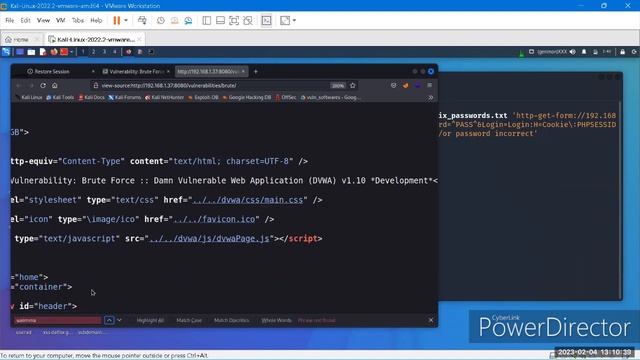This screenshot has width=640, height=360.
Task: Open the Kali applications menu
Action: (6, 52)
